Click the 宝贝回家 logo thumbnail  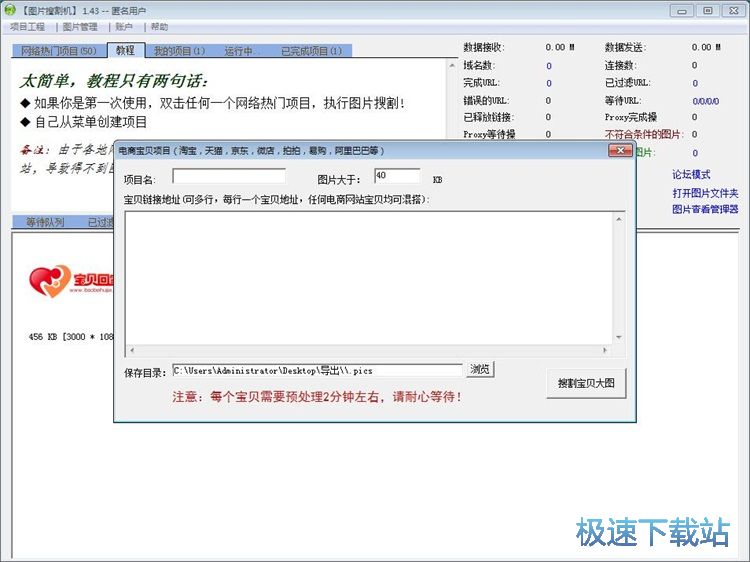coord(71,281)
